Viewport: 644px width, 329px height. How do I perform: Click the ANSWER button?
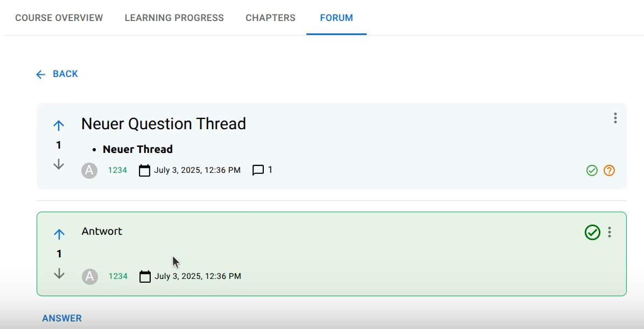click(x=62, y=318)
